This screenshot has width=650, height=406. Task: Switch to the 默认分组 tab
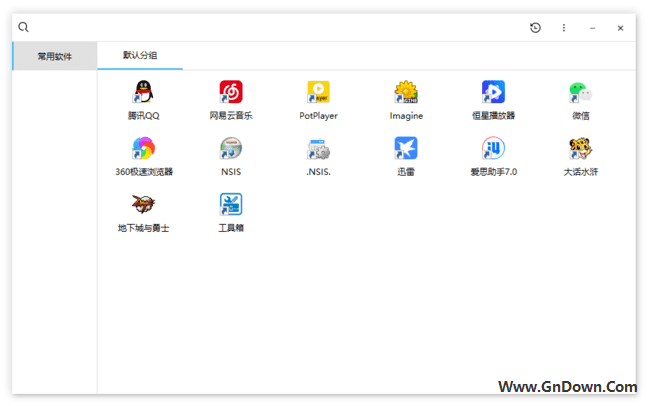(x=140, y=55)
